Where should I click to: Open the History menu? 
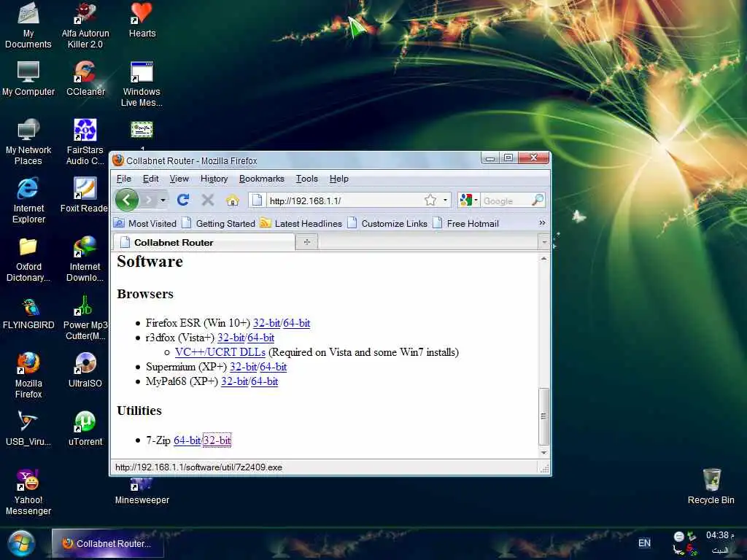click(214, 179)
